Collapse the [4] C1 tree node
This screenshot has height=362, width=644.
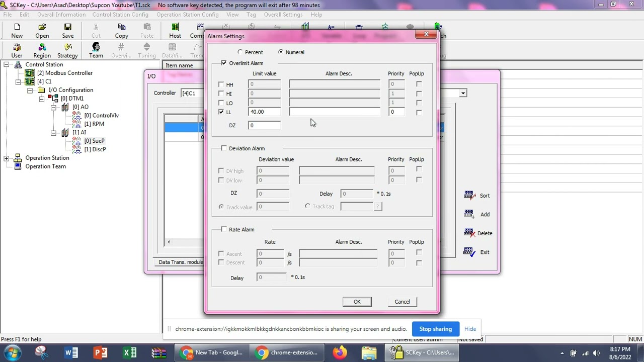click(x=18, y=81)
